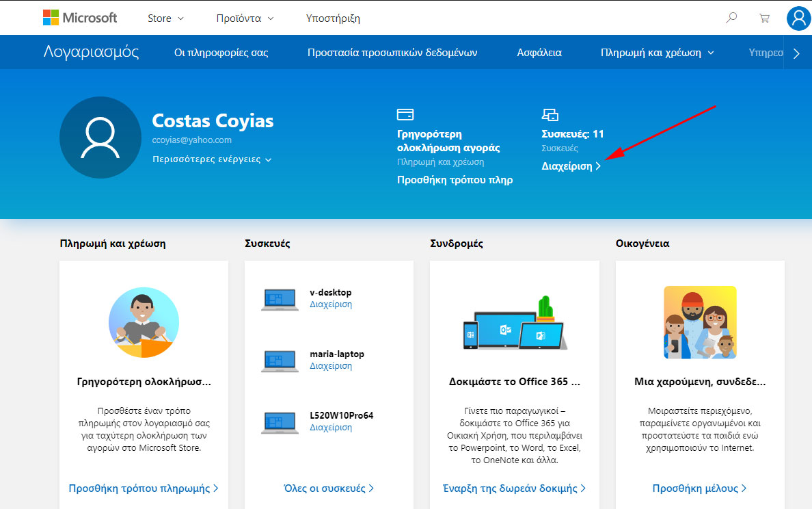Click the shopper illustration in Πληρωμή και χρέωση card
This screenshot has height=509, width=812.
coord(144,322)
